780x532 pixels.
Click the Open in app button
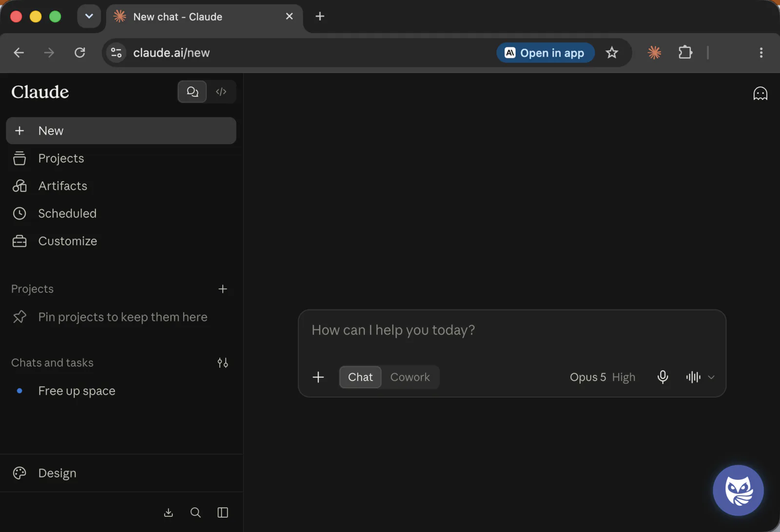pyautogui.click(x=546, y=53)
